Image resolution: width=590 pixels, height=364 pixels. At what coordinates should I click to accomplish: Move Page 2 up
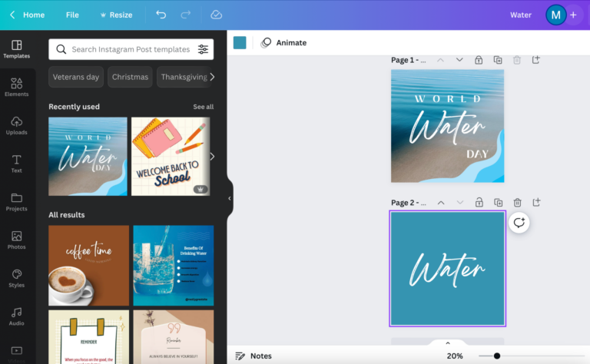(x=441, y=203)
